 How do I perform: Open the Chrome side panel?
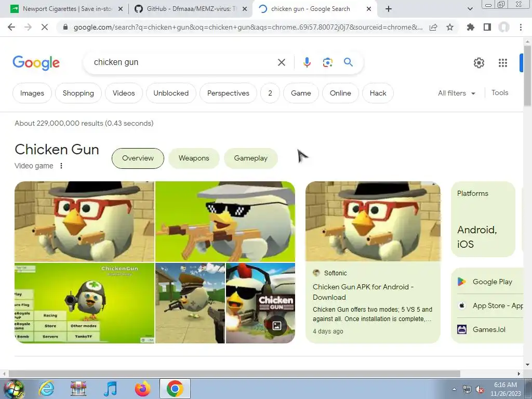[487, 27]
